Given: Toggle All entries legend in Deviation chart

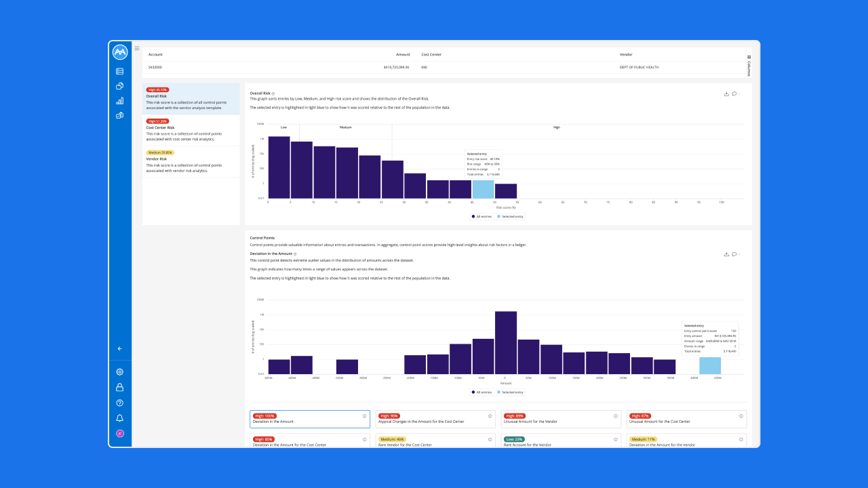Looking at the screenshot, I should [482, 392].
